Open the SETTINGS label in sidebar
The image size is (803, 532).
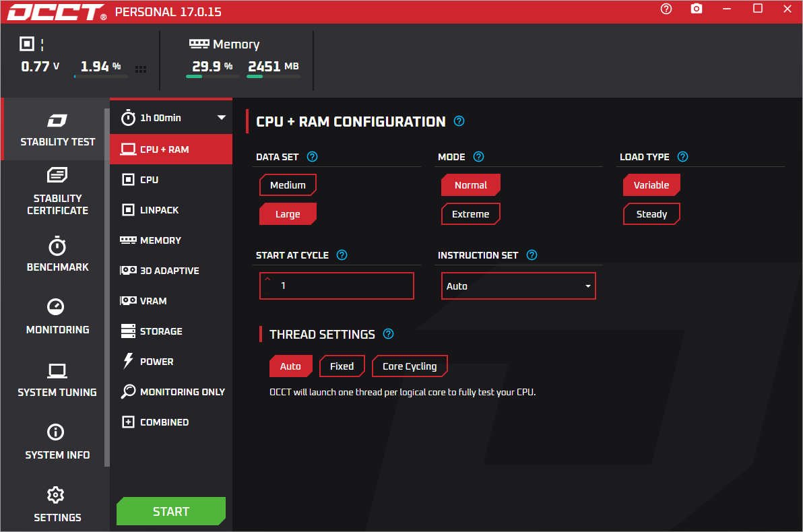[57, 518]
